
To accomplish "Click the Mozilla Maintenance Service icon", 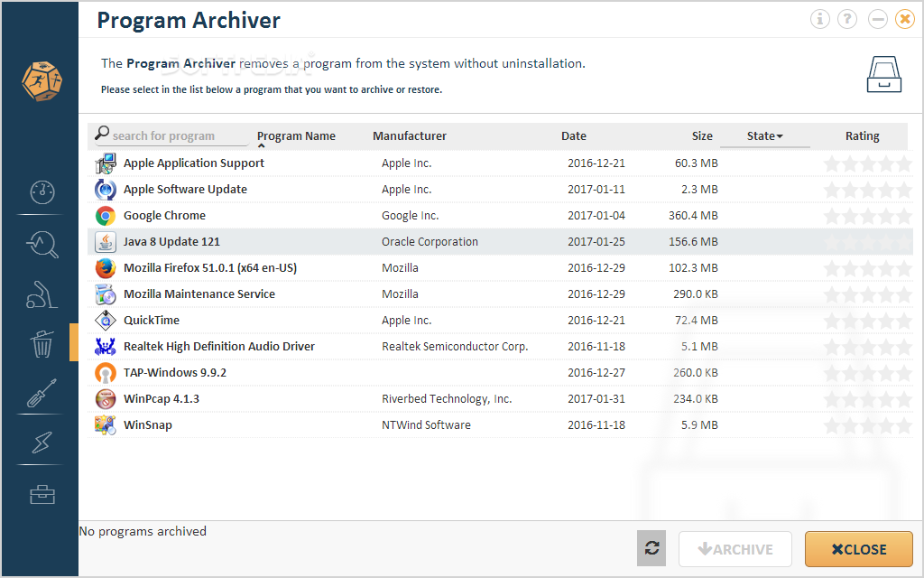I will [106, 294].
